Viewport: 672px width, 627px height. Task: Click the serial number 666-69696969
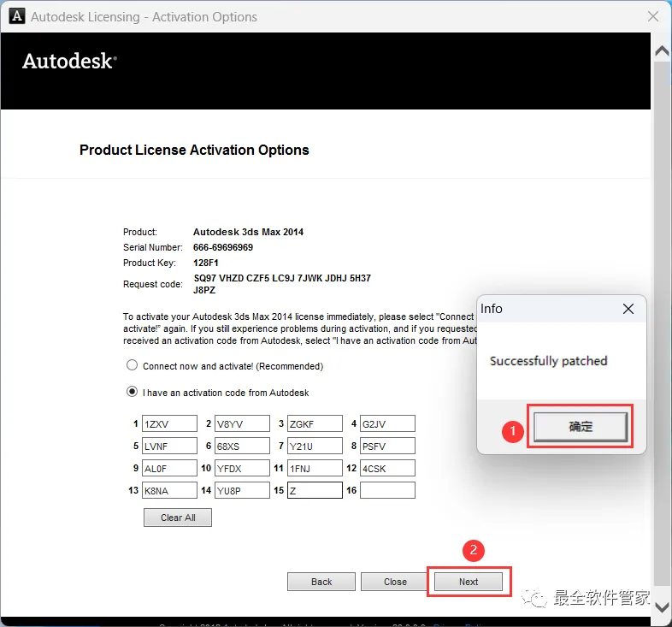(223, 247)
